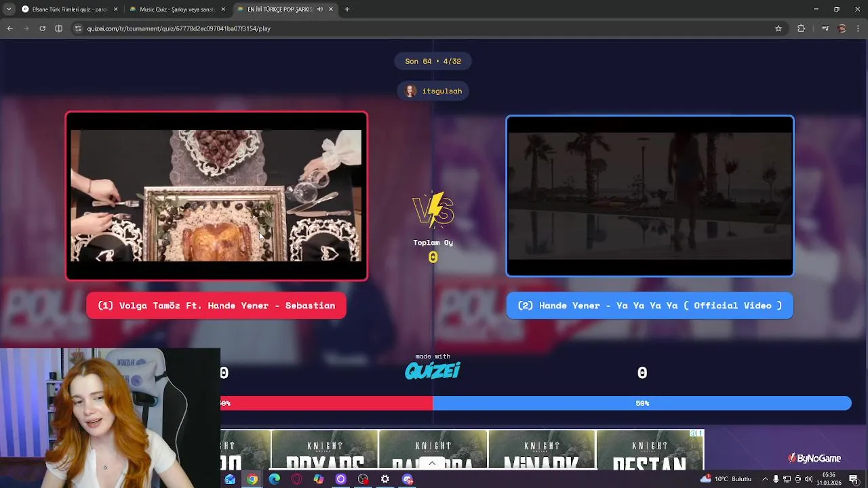Close the Efsane Türk Filmleri quiz tab

click(x=115, y=9)
